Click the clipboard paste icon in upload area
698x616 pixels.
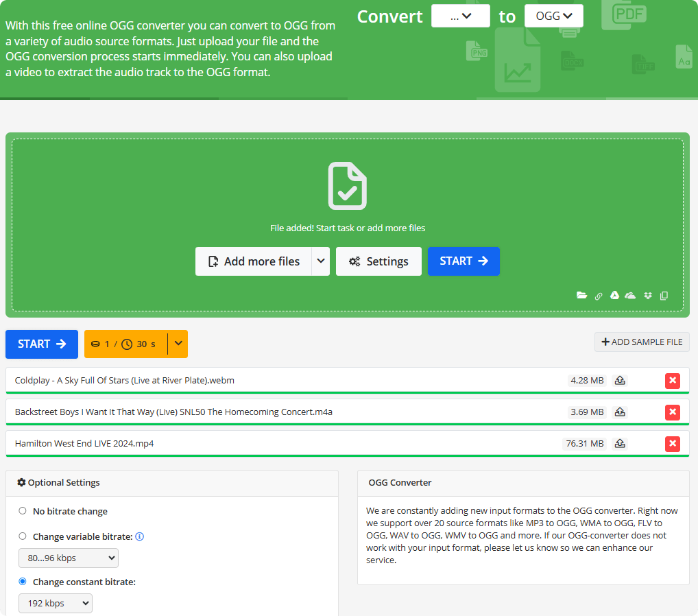click(664, 296)
